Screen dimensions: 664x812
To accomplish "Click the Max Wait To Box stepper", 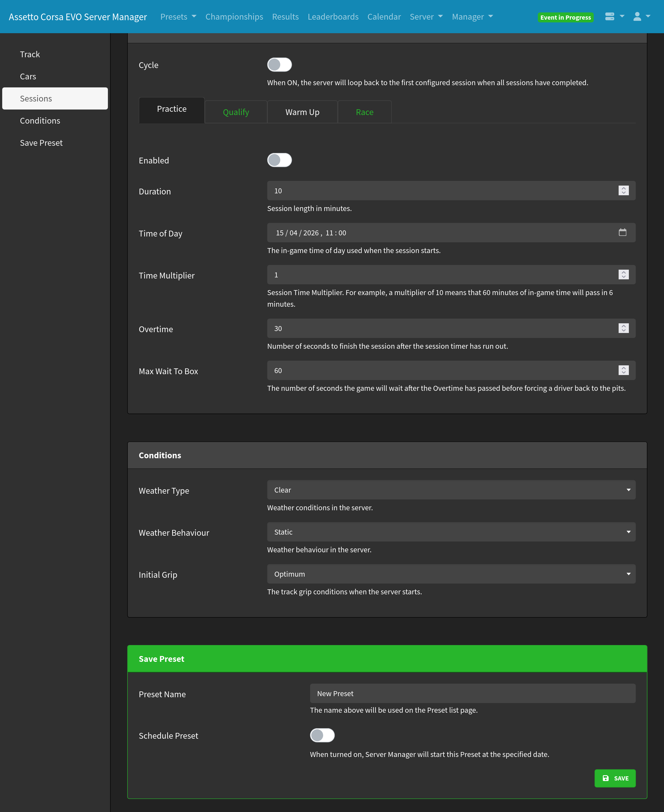I will (x=623, y=370).
